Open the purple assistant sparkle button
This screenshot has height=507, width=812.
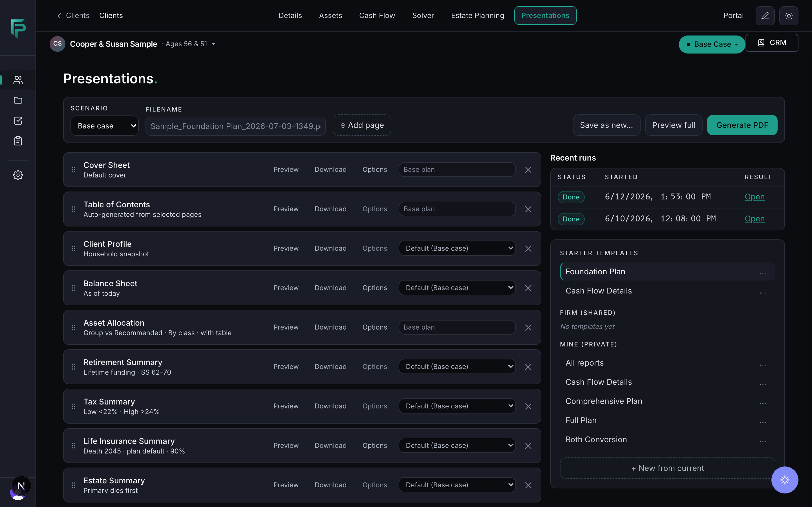pos(784,480)
